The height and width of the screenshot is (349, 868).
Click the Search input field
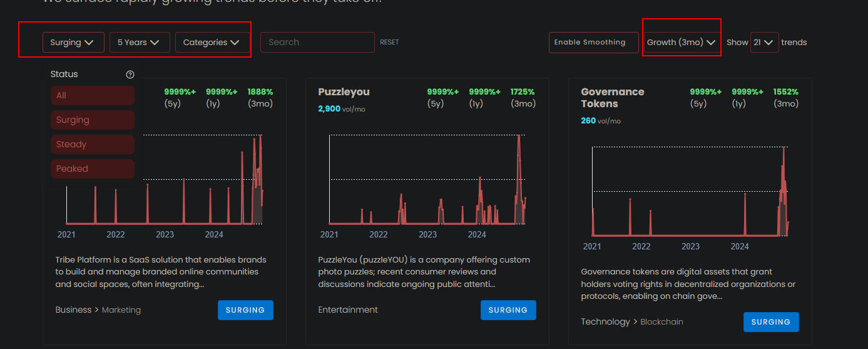pyautogui.click(x=317, y=43)
